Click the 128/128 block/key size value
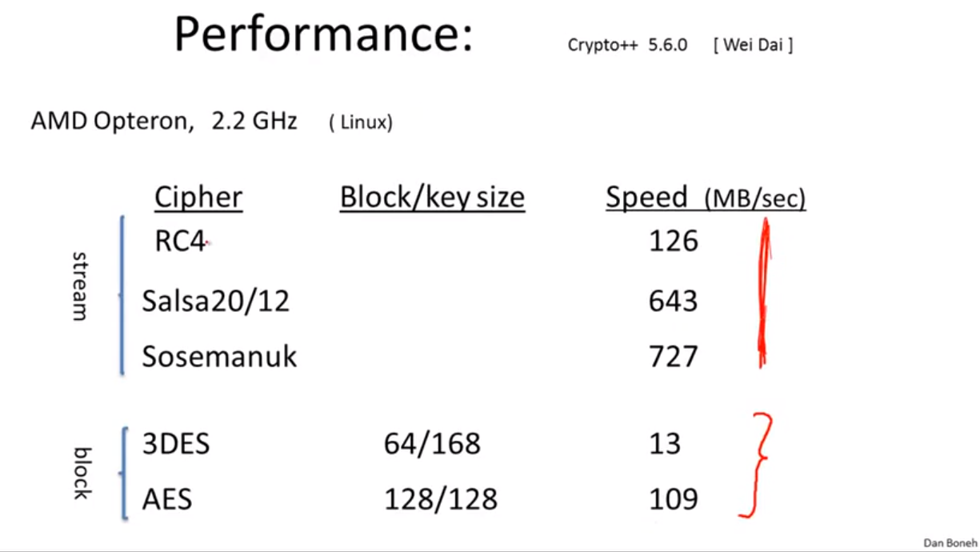Image resolution: width=980 pixels, height=552 pixels. (441, 500)
